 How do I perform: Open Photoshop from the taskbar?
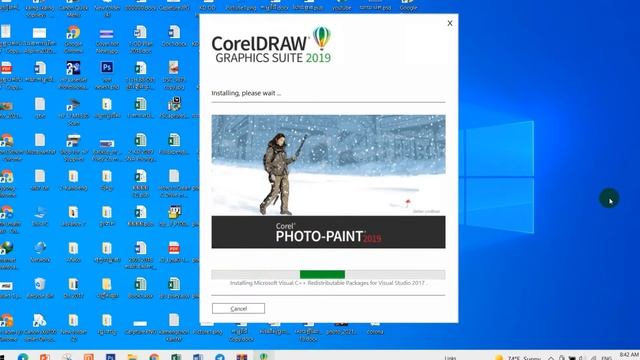(110, 357)
